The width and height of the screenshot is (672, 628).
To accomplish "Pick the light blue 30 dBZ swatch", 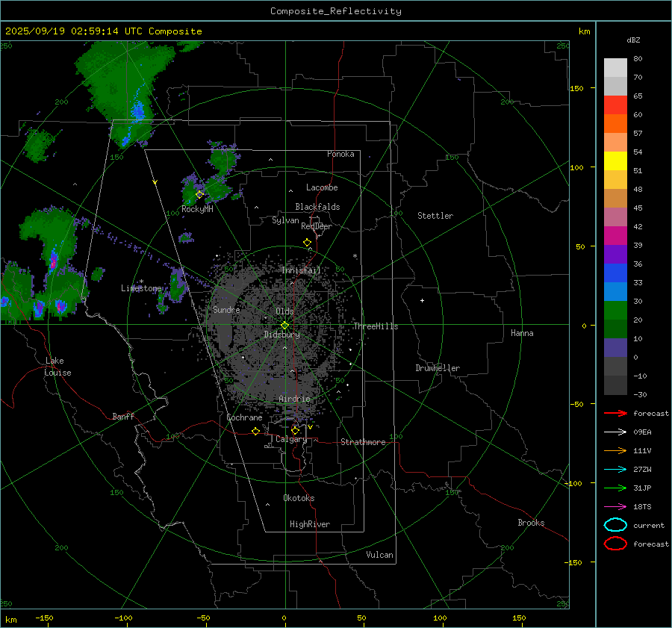I will 615,291.
